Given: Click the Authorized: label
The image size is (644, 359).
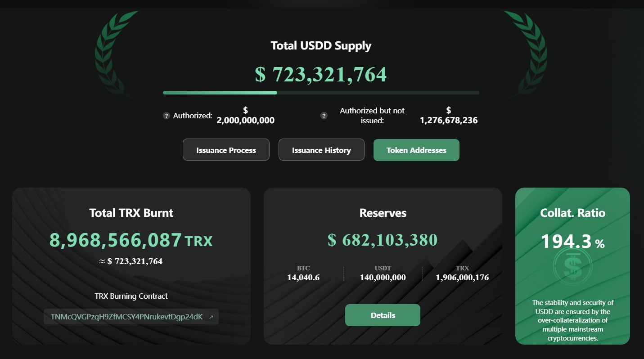Looking at the screenshot, I should pyautogui.click(x=193, y=116).
